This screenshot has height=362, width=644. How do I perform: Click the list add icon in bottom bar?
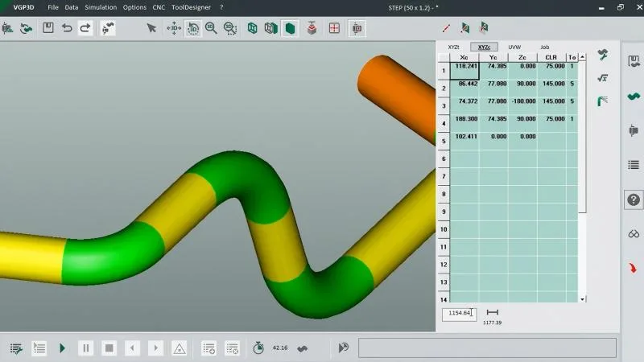[x=208, y=348]
